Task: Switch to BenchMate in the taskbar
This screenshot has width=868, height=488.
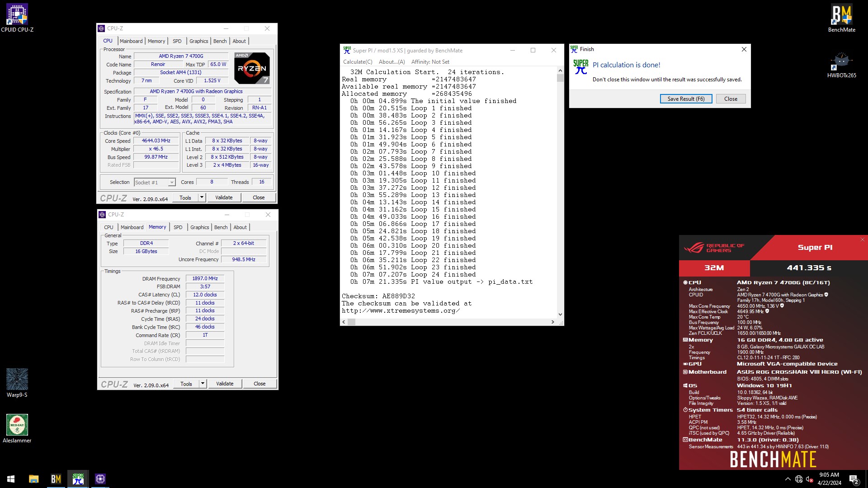Action: point(56,479)
